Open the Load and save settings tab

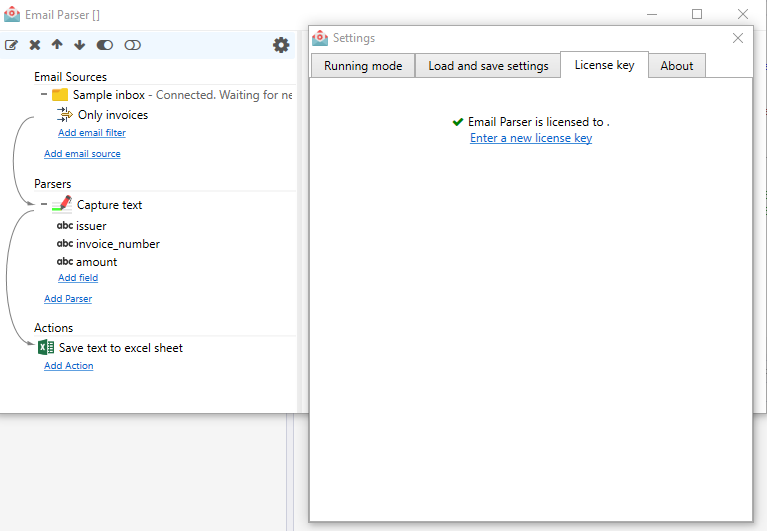pyautogui.click(x=488, y=66)
